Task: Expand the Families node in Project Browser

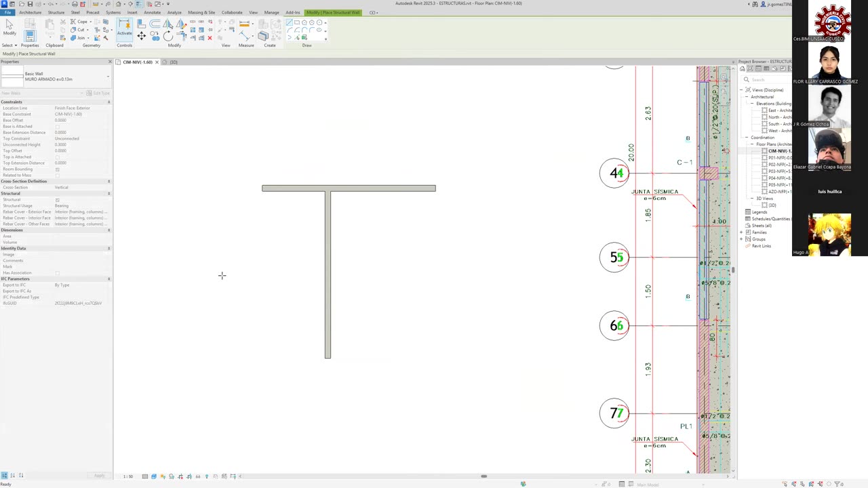Action: point(741,232)
